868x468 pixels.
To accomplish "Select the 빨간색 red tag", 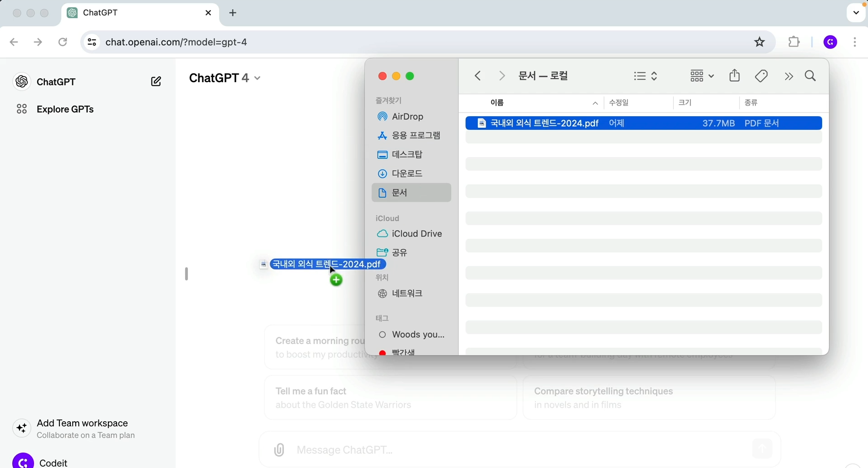I will 397,352.
